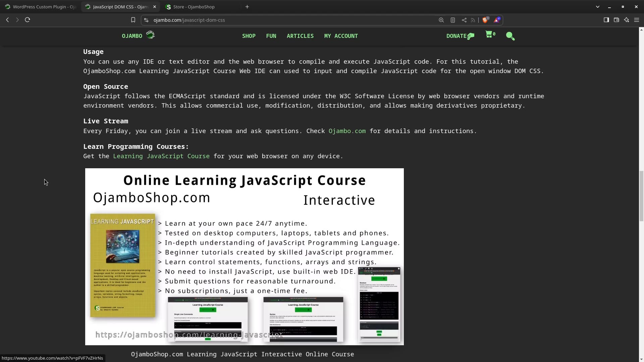
Task: Reload the current page
Action: coord(28,20)
